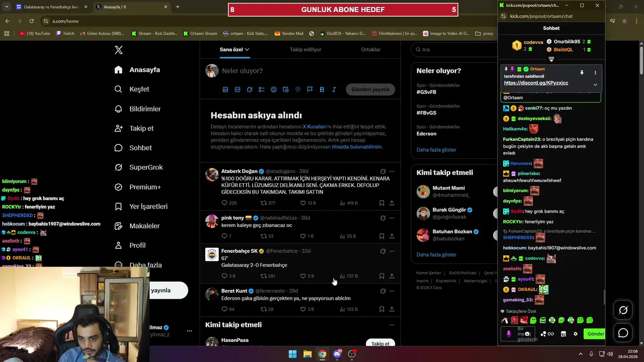The width and height of the screenshot is (644, 362).
Task: Open the sidebar Takip et page
Action: tap(134, 128)
